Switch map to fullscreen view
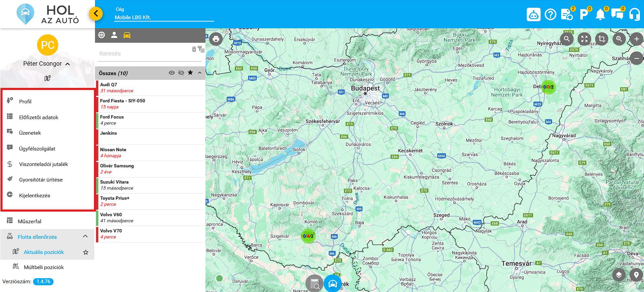The width and height of the screenshot is (644, 292). [584, 39]
